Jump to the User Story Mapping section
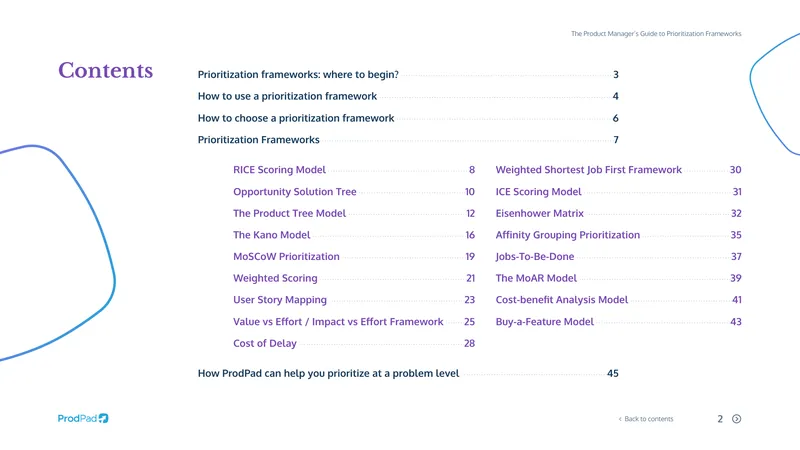 click(x=354, y=300)
